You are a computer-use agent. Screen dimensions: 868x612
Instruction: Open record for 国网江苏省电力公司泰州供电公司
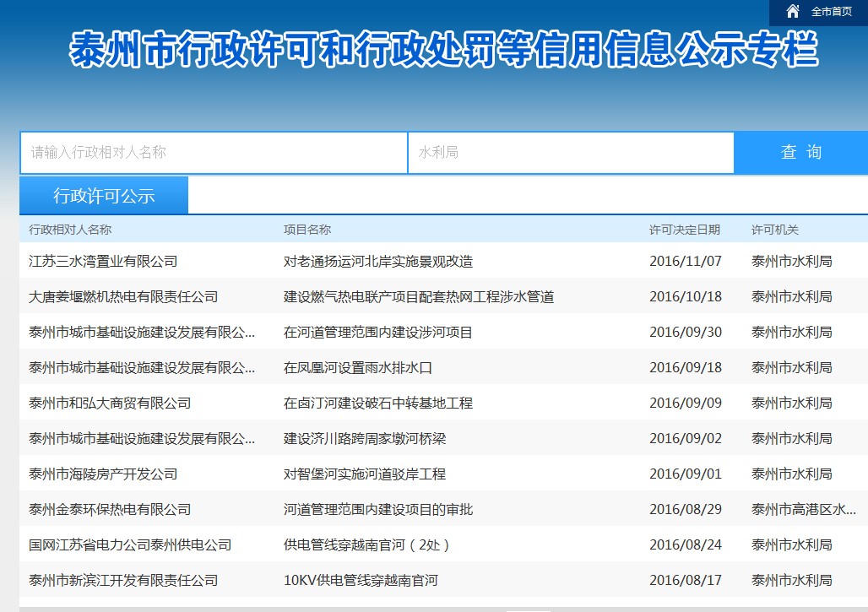tap(130, 545)
